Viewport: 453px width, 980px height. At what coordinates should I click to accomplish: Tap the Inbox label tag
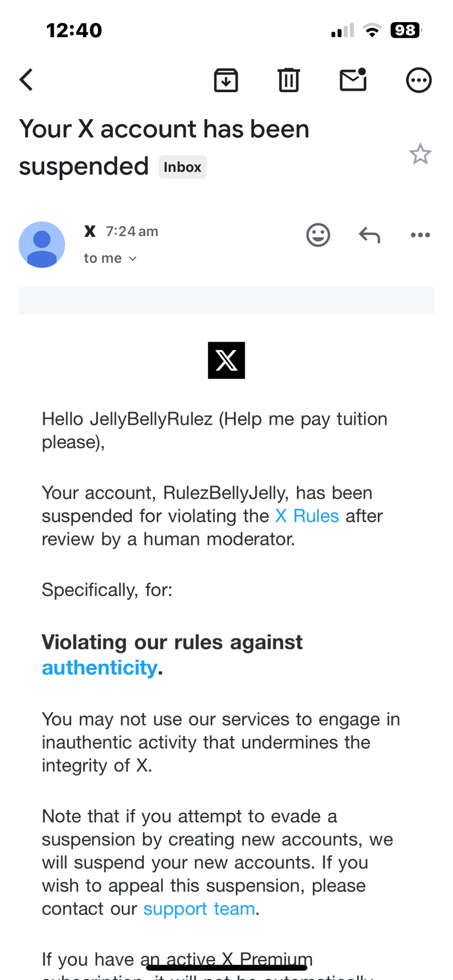182,167
